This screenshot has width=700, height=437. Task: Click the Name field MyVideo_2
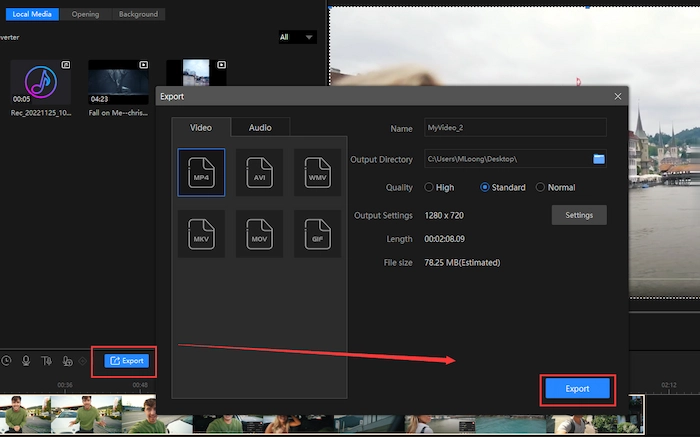point(514,128)
